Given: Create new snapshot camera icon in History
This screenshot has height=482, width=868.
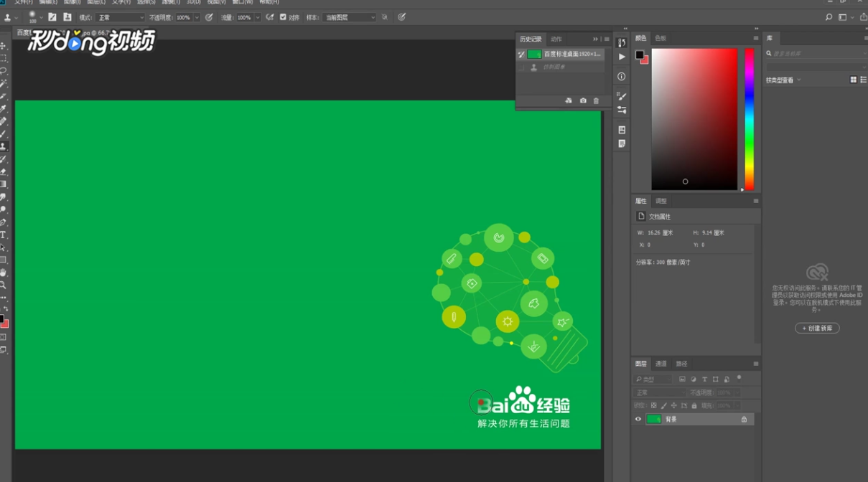Looking at the screenshot, I should coord(583,101).
